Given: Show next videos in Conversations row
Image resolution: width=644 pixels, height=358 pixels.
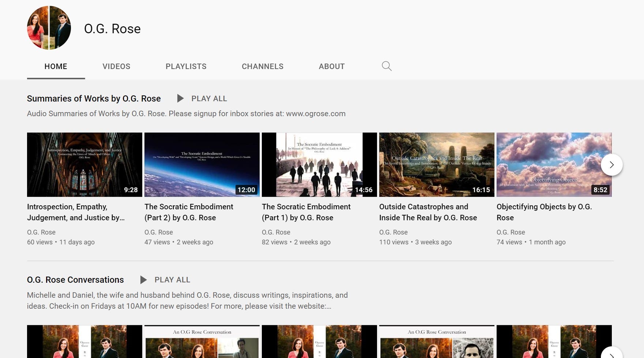Looking at the screenshot, I should tap(611, 353).
